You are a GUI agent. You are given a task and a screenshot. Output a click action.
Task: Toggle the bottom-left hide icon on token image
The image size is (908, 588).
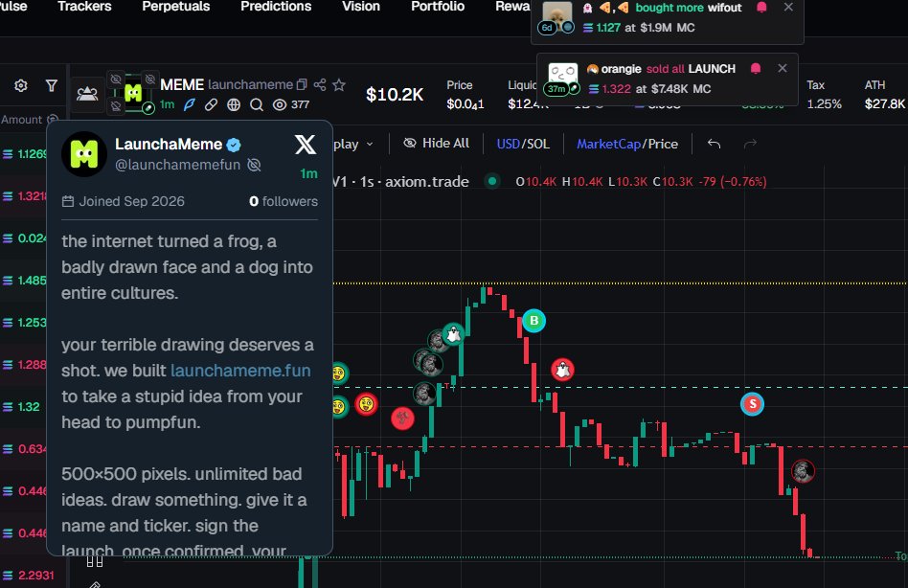tap(116, 106)
